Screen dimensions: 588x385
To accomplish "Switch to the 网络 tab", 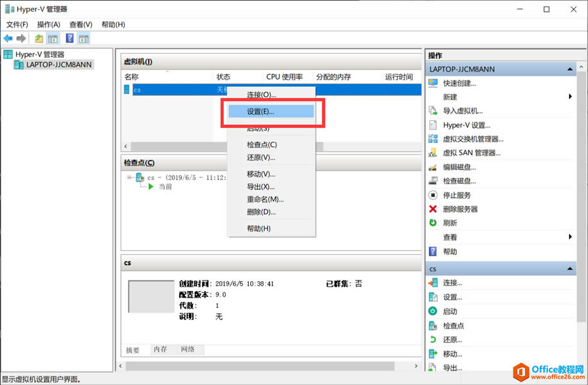I will click(188, 350).
